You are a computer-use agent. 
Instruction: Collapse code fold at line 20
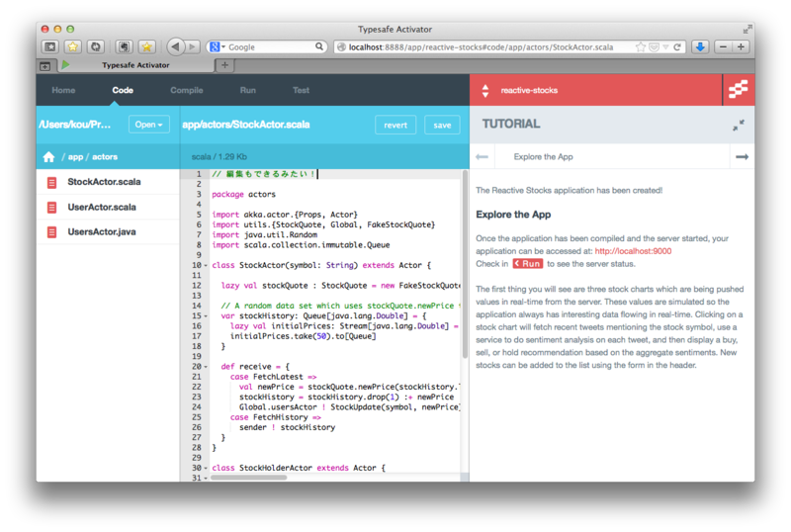point(206,367)
